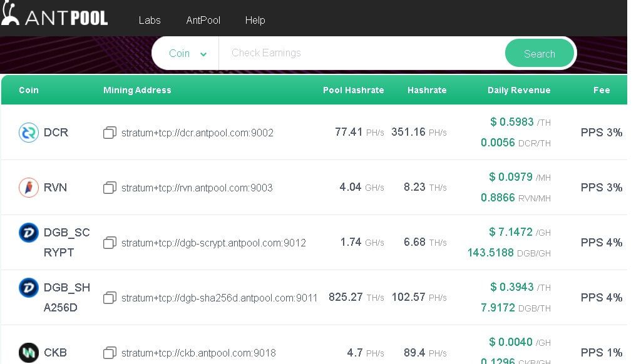641x364 pixels.
Task: Click the DCR coin icon
Action: tap(29, 133)
